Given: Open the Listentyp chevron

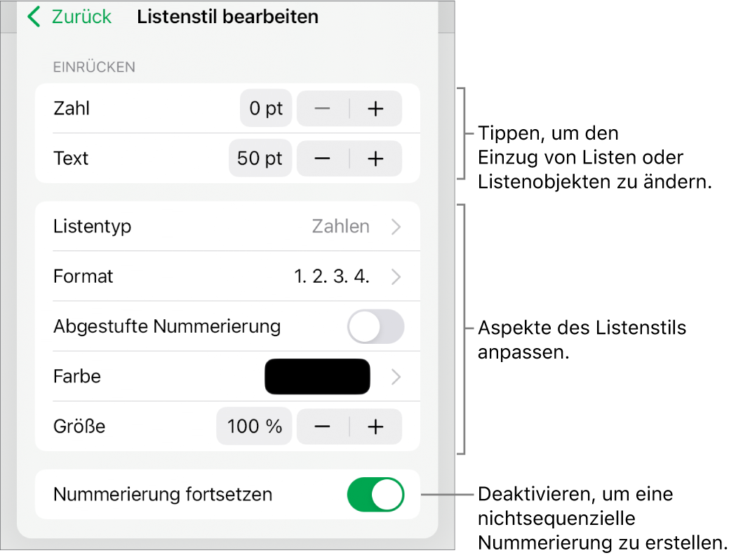Looking at the screenshot, I should click(396, 227).
